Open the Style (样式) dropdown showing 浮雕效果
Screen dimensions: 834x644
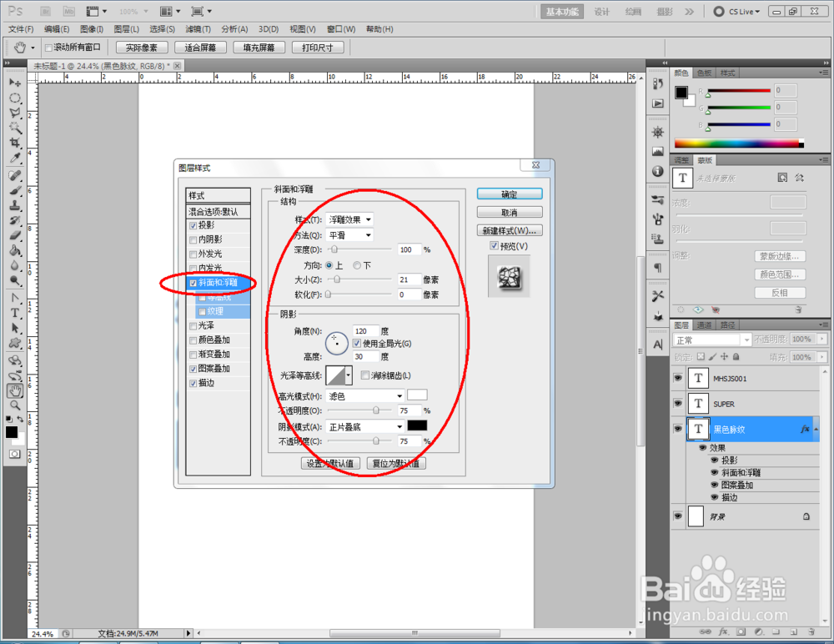point(349,219)
